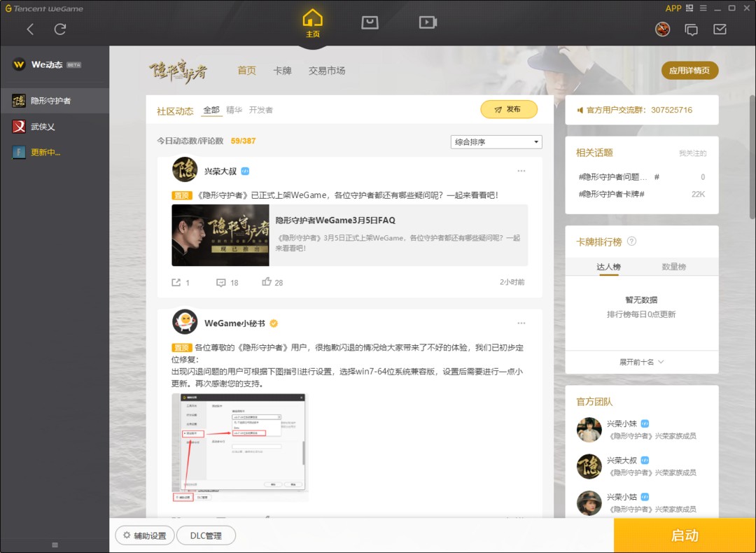756x553 pixels.
Task: Open the 兴荣小姑 profile name
Action: click(622, 497)
